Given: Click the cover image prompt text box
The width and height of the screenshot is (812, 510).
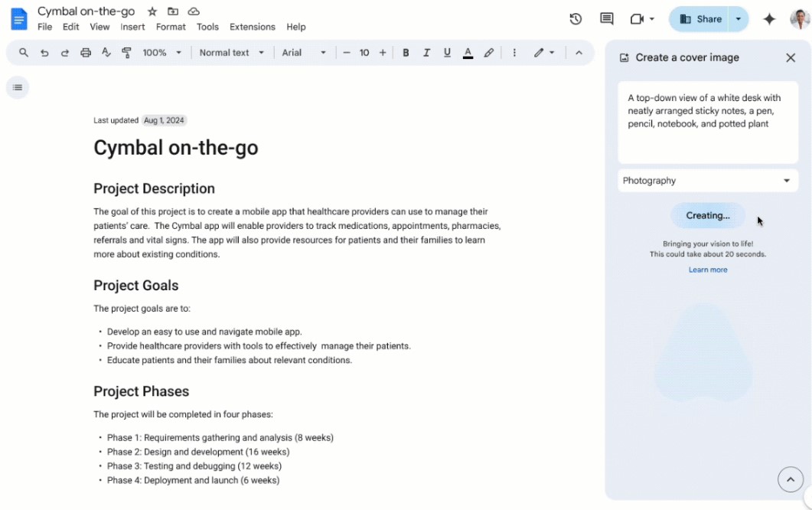Looking at the screenshot, I should pyautogui.click(x=707, y=123).
